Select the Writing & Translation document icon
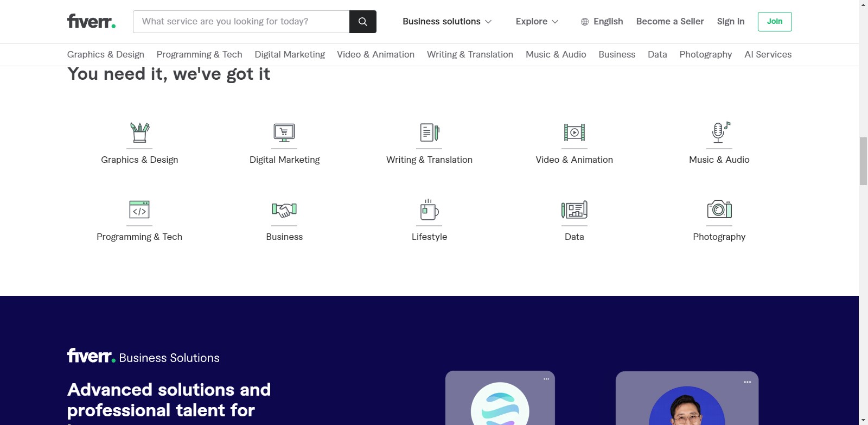 tap(429, 132)
